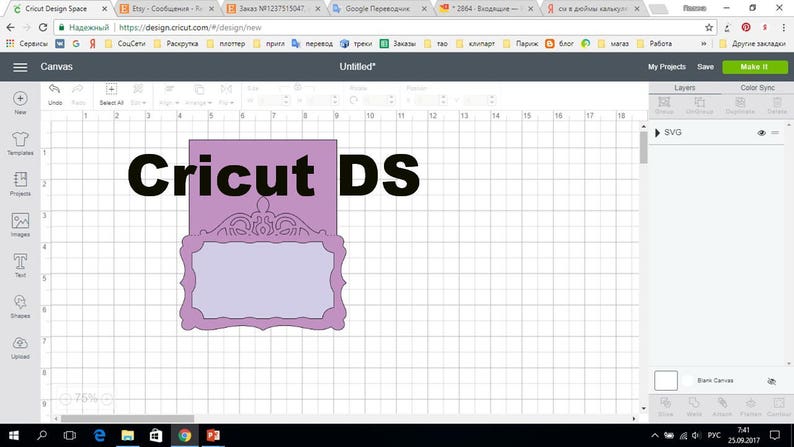Reload the page in Chrome
Image resolution: width=794 pixels, height=447 pixels.
coord(43,27)
